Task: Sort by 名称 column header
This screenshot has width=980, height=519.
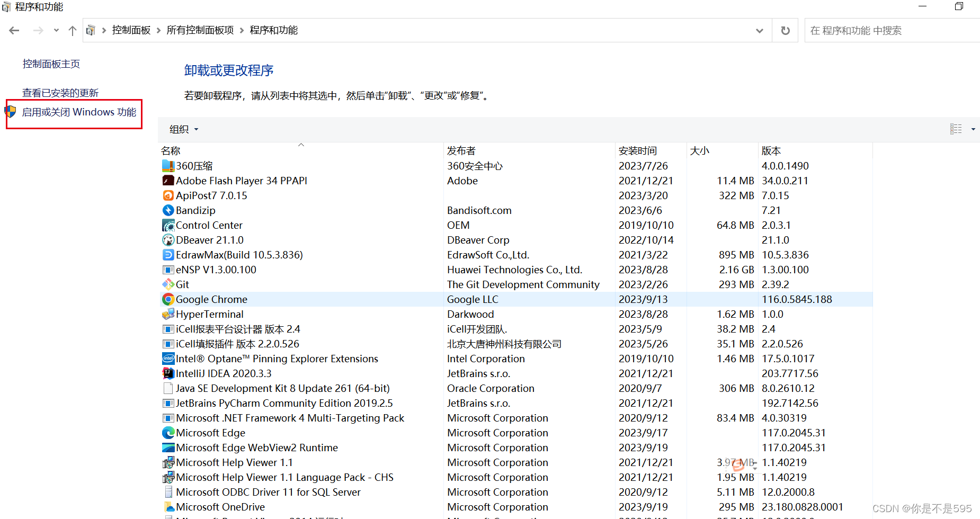Action: (x=301, y=150)
